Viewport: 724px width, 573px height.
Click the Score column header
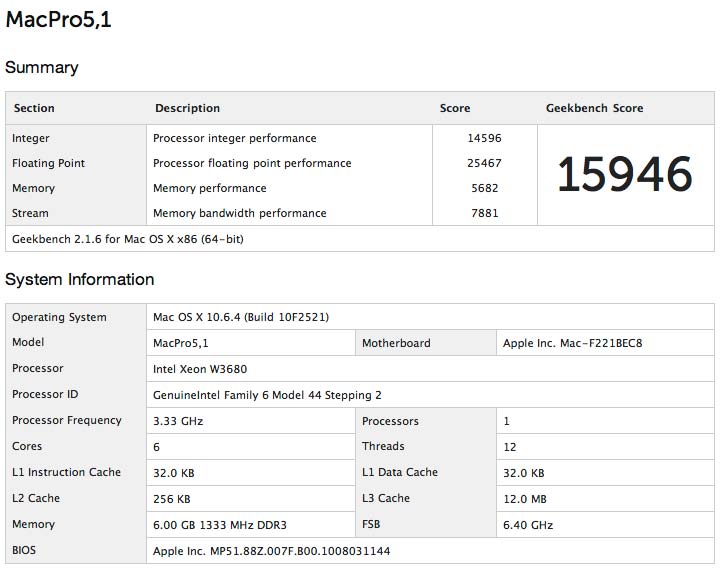coord(455,108)
